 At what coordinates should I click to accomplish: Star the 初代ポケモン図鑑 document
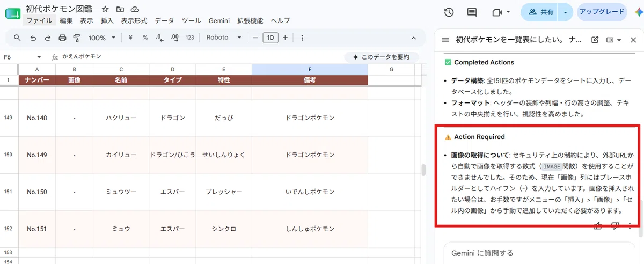click(105, 10)
